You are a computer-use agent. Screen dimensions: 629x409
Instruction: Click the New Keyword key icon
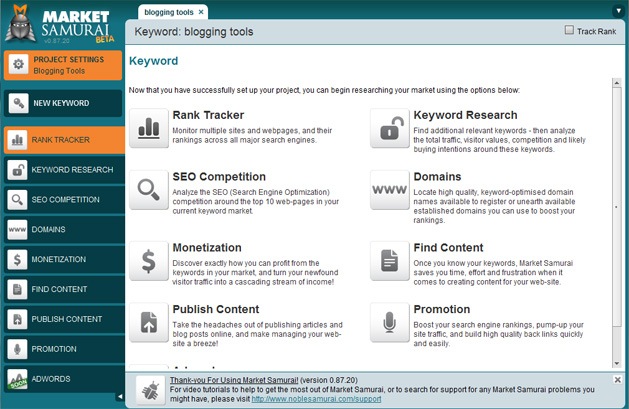pyautogui.click(x=18, y=103)
